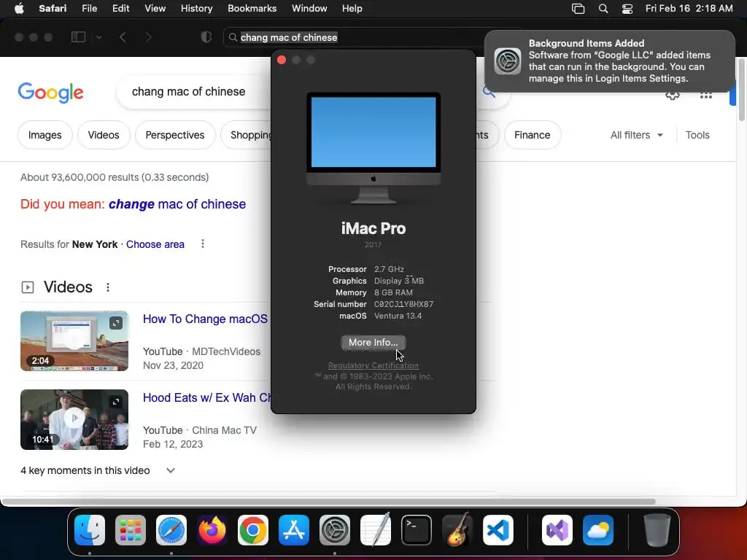
Task: Expand 4 key moments in this video
Action: point(171,470)
